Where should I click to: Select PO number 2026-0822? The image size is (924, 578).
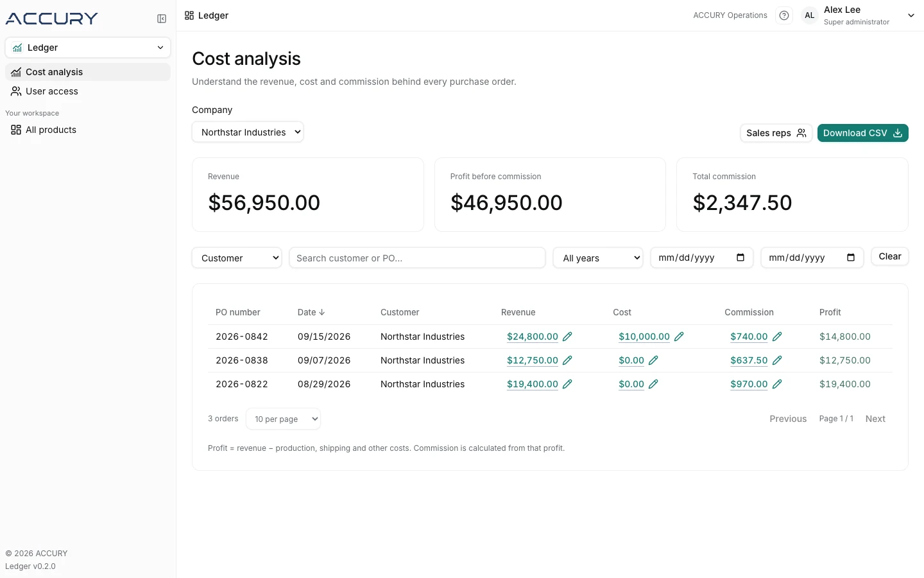tap(242, 384)
